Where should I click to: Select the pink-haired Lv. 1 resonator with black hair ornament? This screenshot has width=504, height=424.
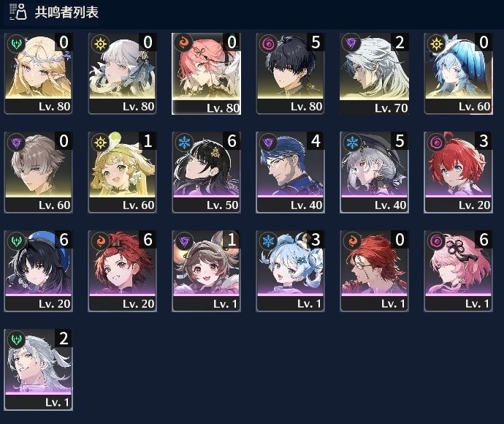[x=458, y=271]
